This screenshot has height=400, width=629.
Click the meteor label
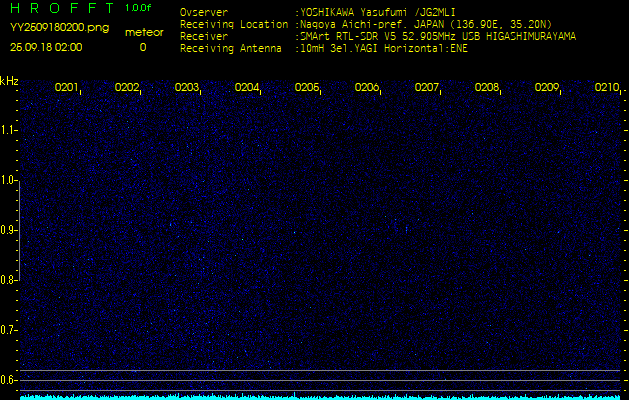point(144,33)
